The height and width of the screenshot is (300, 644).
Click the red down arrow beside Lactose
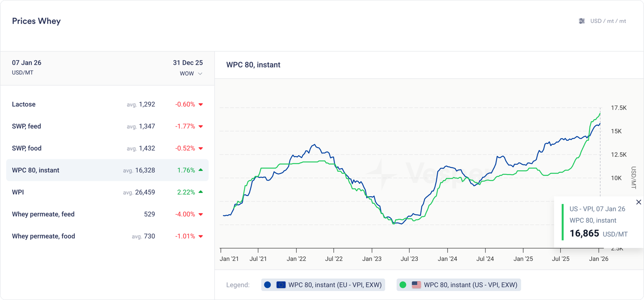[201, 105]
